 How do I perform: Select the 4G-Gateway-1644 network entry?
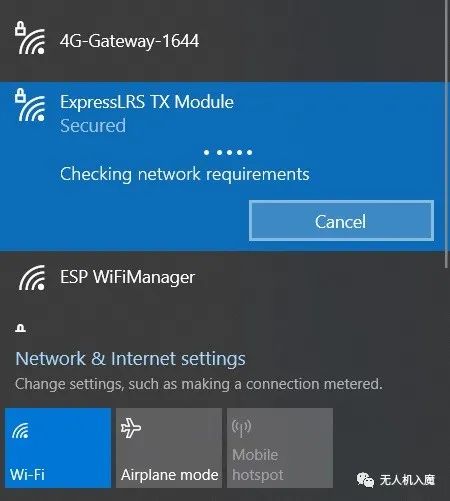[222, 41]
